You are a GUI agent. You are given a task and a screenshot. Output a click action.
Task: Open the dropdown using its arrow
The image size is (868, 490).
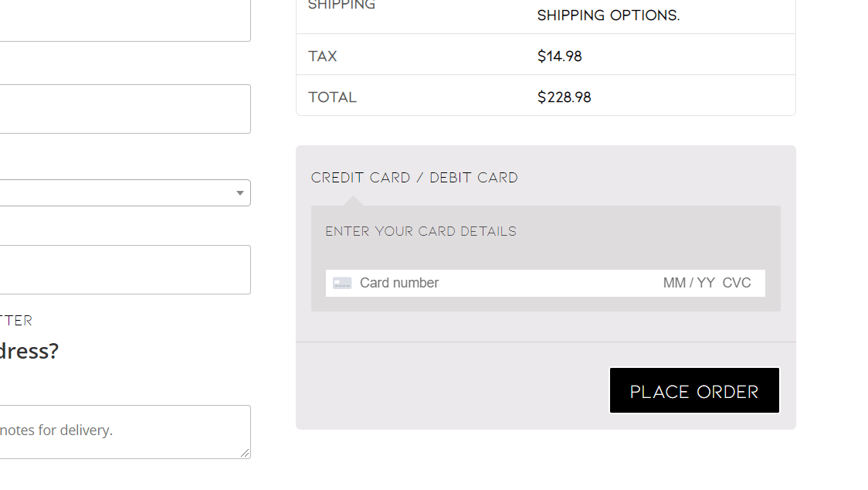coord(239,193)
